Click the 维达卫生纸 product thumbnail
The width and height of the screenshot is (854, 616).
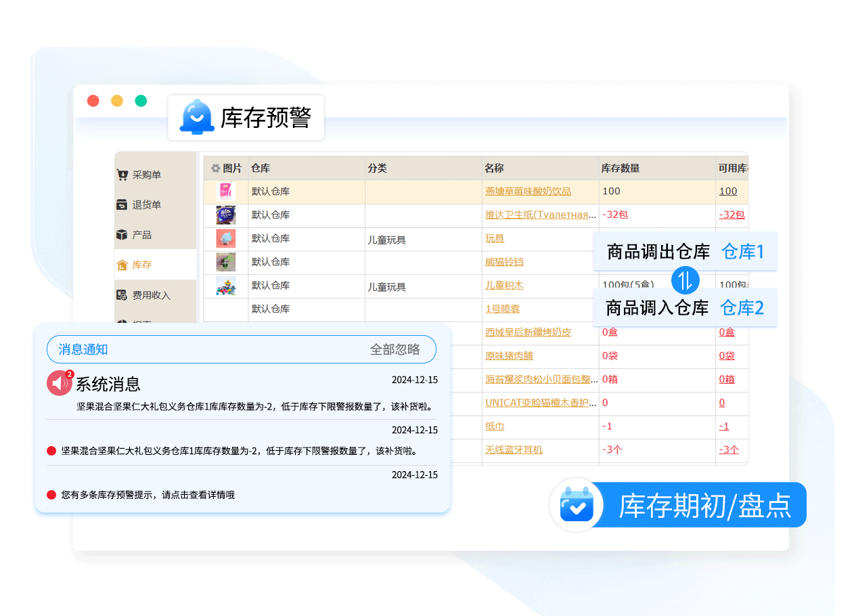pyautogui.click(x=225, y=215)
